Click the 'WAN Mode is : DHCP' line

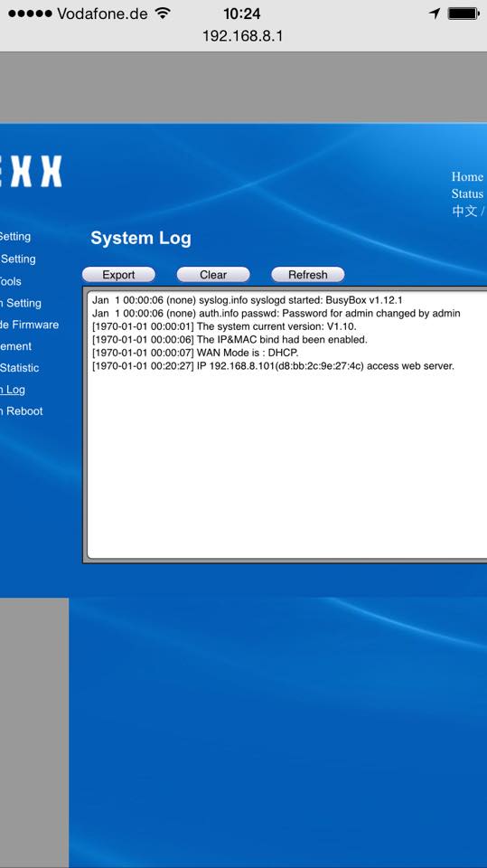(195, 354)
